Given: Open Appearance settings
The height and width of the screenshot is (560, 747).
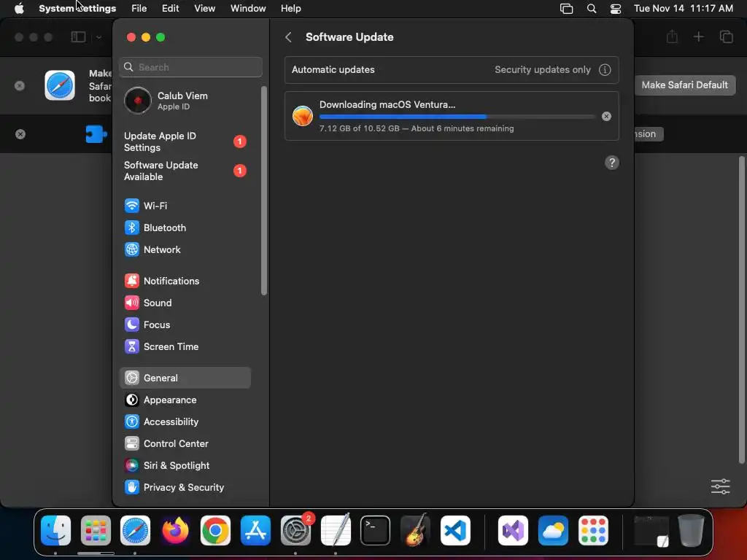Looking at the screenshot, I should pos(185,400).
